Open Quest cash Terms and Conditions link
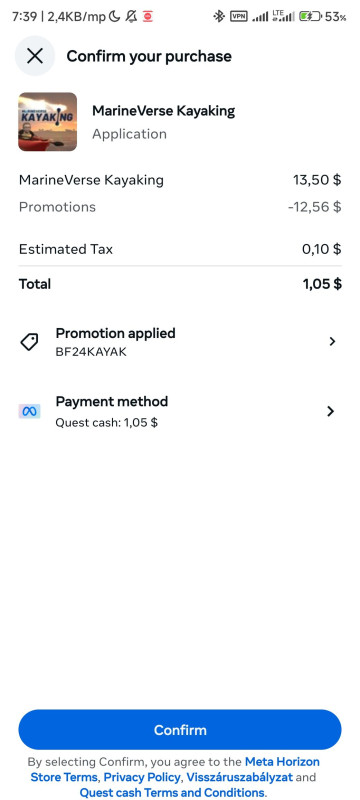360x800 pixels. pos(172,792)
